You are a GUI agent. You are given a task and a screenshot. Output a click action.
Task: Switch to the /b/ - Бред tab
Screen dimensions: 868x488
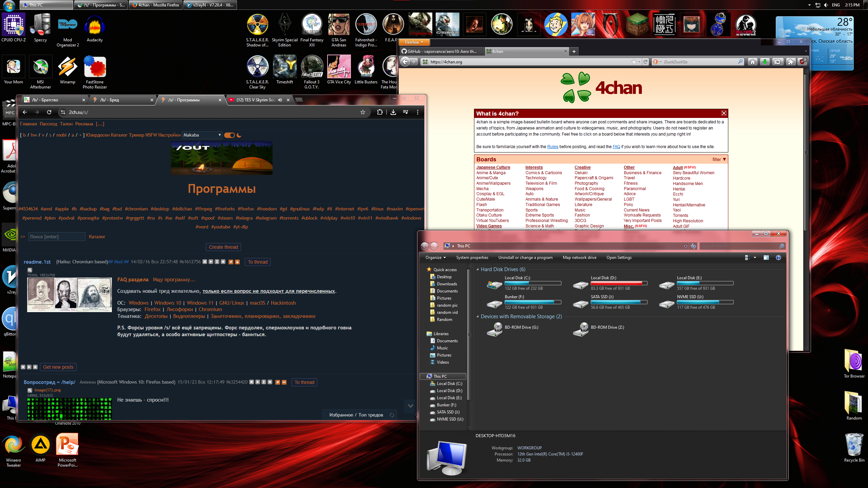(123, 100)
